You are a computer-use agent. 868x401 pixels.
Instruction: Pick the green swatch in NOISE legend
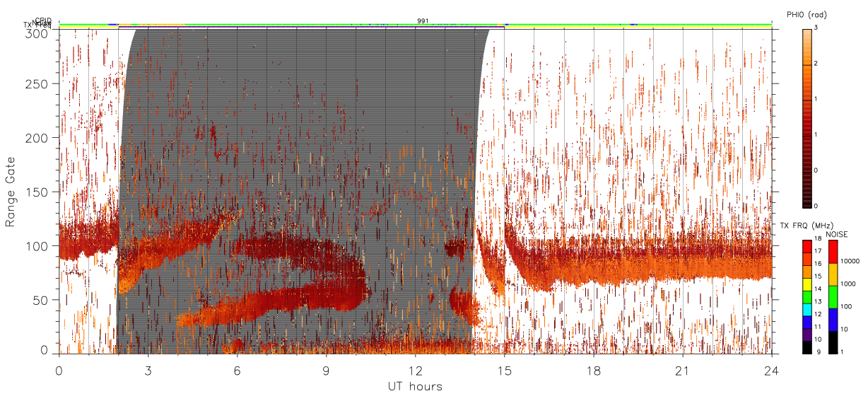833,297
